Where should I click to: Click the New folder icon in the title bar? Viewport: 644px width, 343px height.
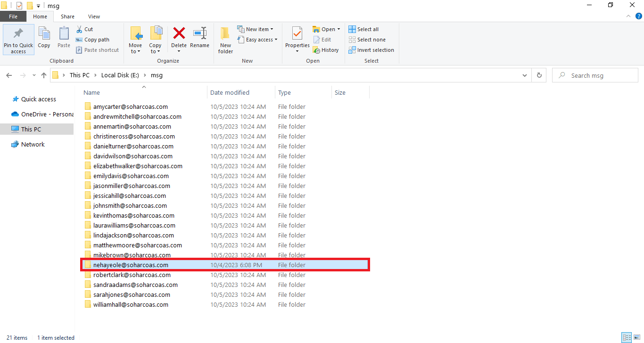click(30, 6)
